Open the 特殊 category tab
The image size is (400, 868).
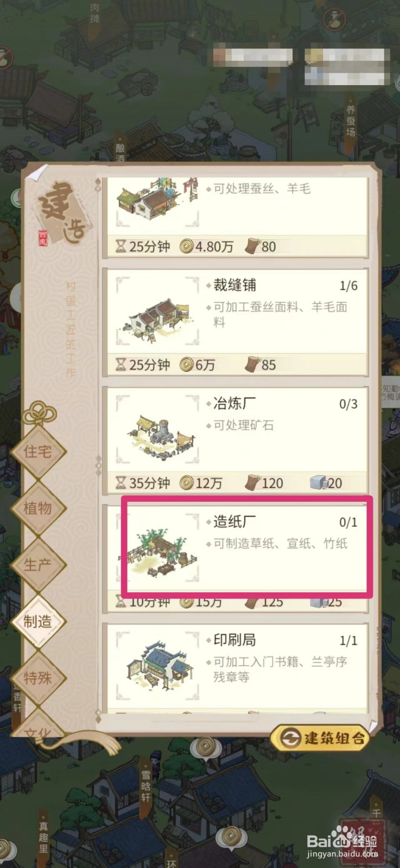38,678
